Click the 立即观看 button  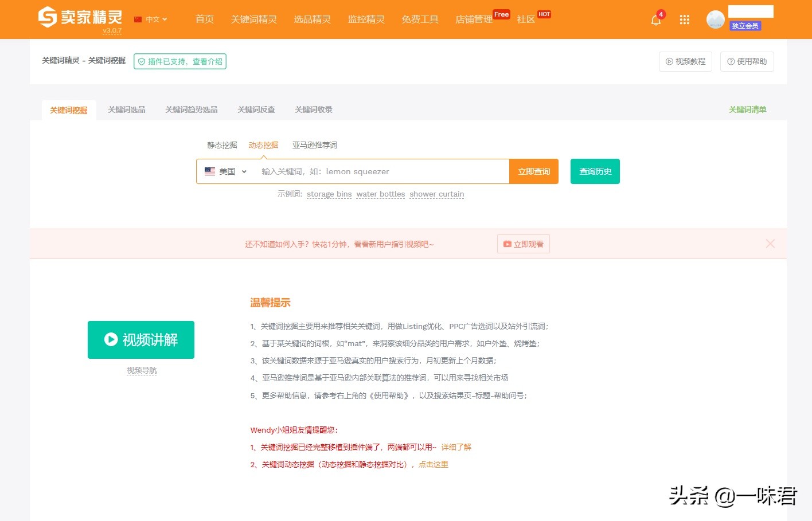524,244
